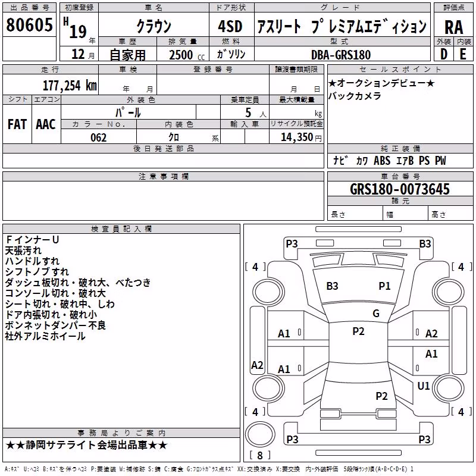Click the spare tire circle above [8]
This screenshot has width=476, height=476.
coord(260,434)
